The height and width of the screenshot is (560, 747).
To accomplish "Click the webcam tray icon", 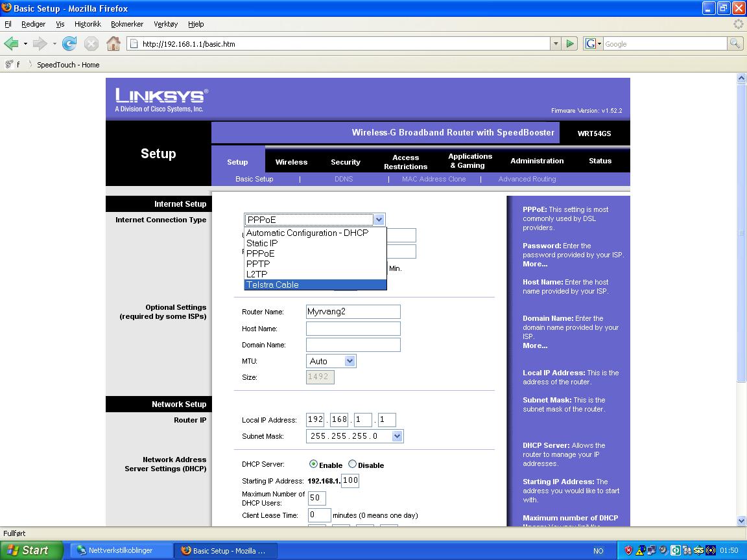I will coord(663,550).
